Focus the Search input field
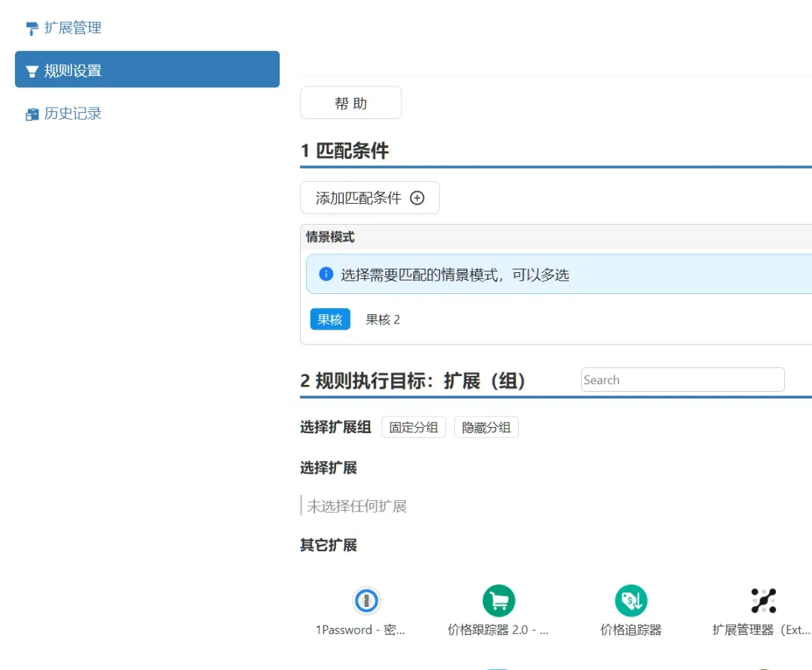 683,380
